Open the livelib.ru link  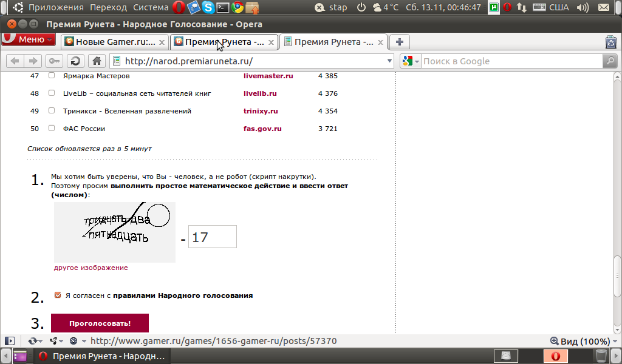[x=260, y=93]
